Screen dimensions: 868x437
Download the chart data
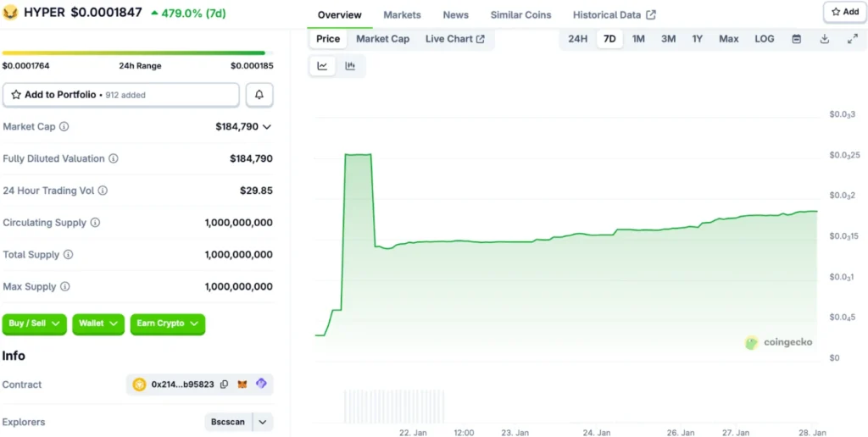click(x=824, y=39)
